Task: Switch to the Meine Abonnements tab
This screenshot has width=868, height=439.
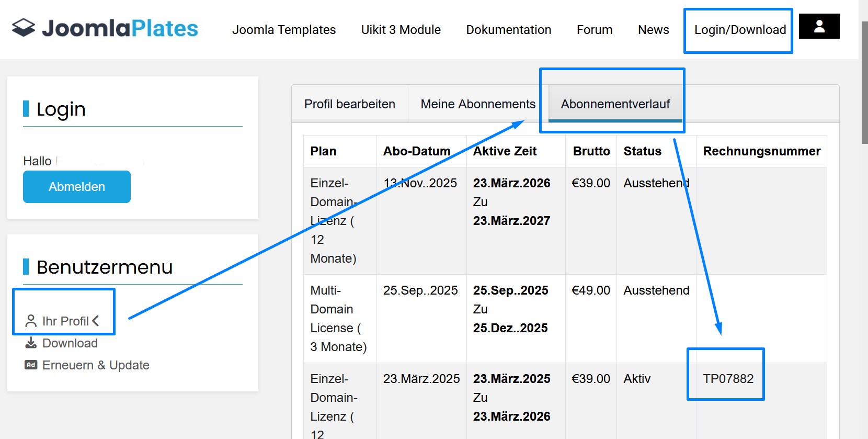Action: coord(478,104)
